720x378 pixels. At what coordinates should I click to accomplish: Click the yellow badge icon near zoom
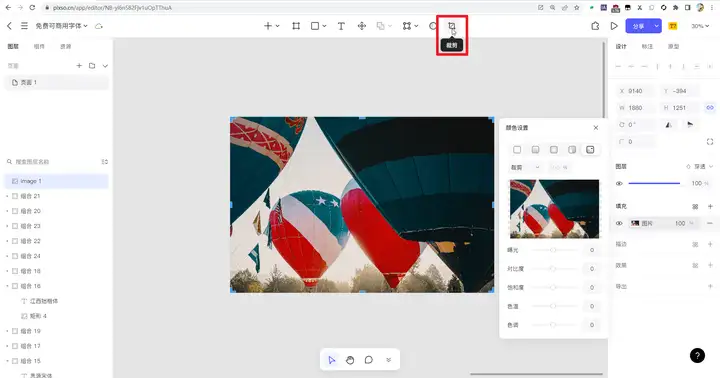(673, 26)
